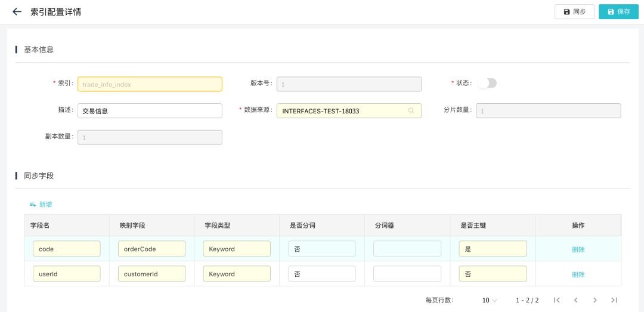
Task: Click the orderCode mapping field
Action: pyautogui.click(x=151, y=249)
